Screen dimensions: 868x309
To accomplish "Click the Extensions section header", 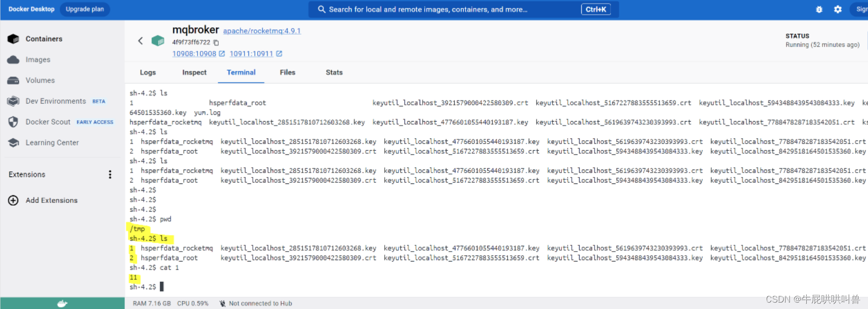I will (27, 175).
